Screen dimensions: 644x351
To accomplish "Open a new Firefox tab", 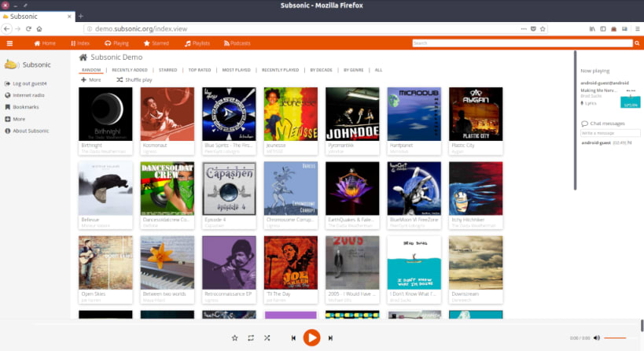I will point(81,17).
